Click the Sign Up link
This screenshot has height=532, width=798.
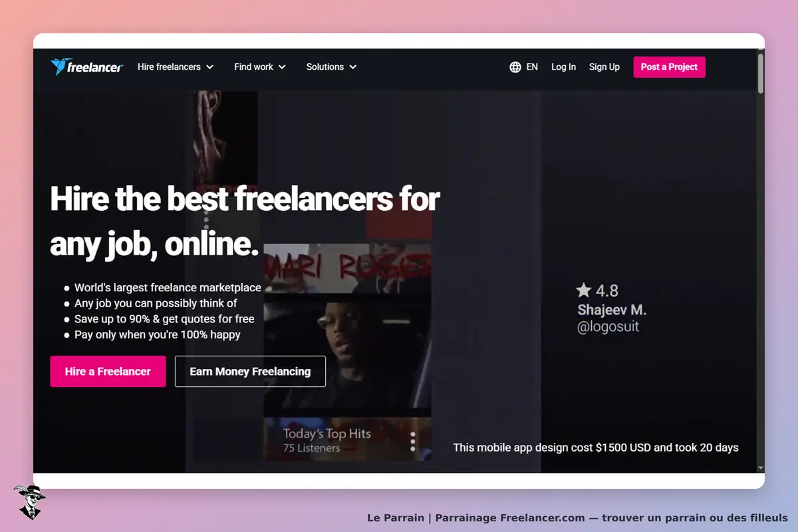[x=604, y=67]
